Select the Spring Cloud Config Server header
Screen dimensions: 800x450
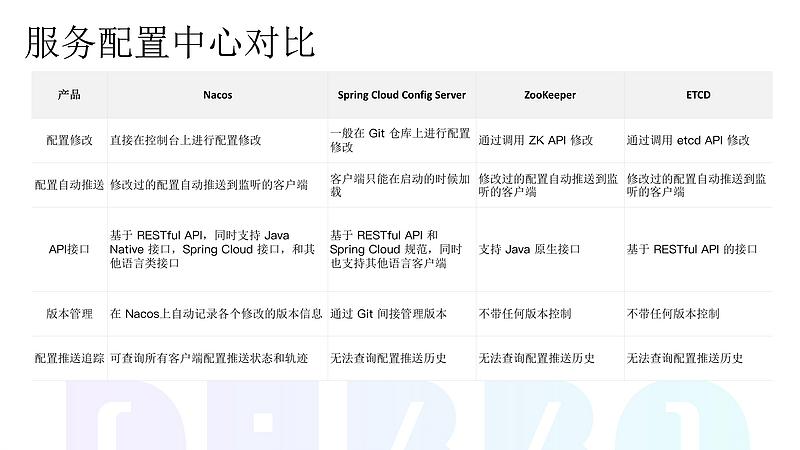coord(402,95)
